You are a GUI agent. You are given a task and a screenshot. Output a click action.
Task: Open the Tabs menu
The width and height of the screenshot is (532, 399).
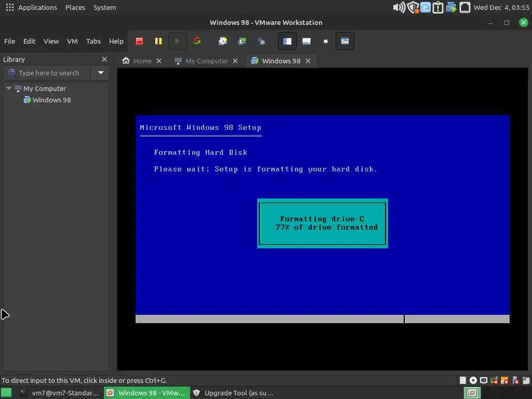pyautogui.click(x=94, y=41)
